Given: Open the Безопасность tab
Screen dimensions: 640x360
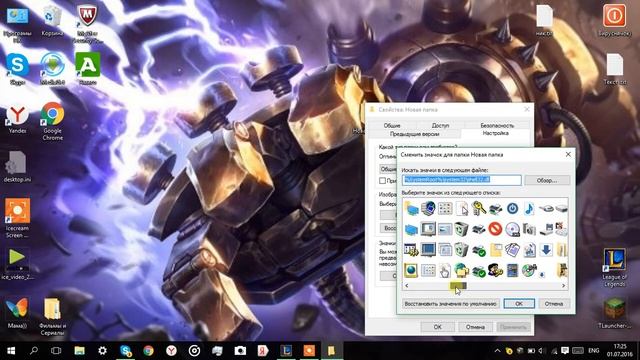Looking at the screenshot, I should pyautogui.click(x=497, y=125).
